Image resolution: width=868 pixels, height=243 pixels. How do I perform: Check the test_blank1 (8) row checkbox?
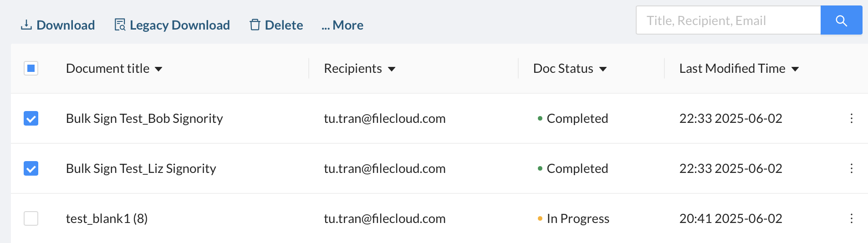pyautogui.click(x=31, y=218)
